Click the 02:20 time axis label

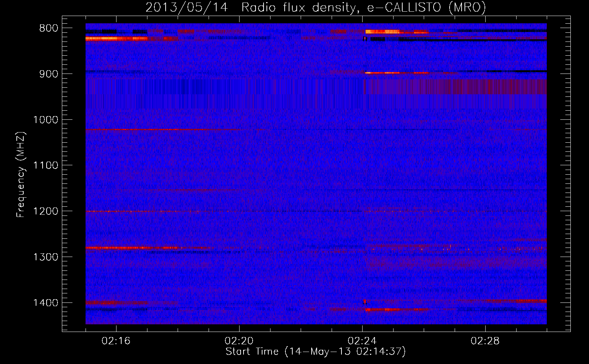pyautogui.click(x=239, y=341)
